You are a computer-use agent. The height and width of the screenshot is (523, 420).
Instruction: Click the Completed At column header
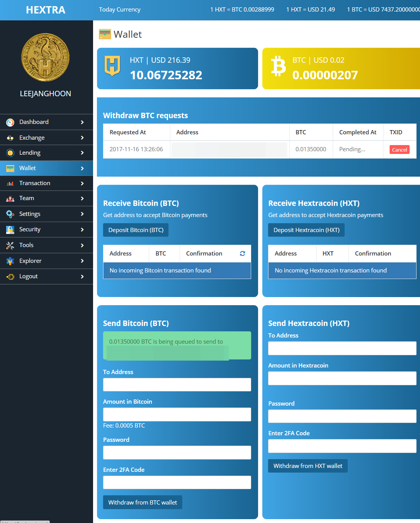point(358,132)
